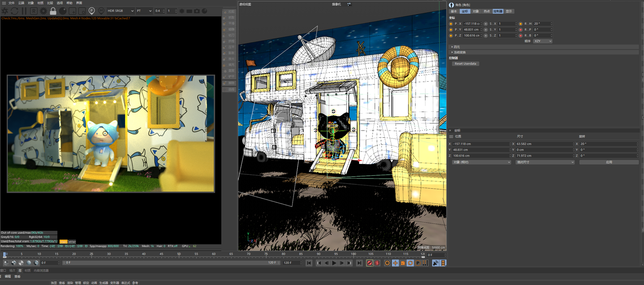Click the Octane restart render refresh icon
This screenshot has width=644, height=285.
(14, 10)
